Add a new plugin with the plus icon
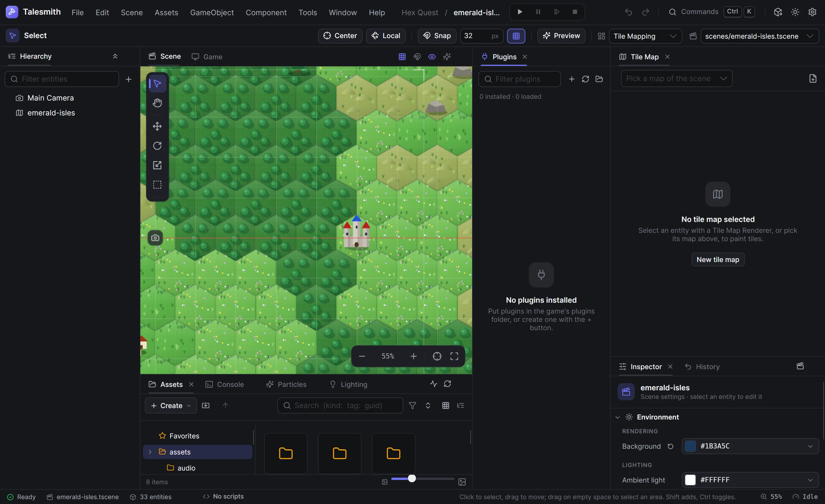 (x=571, y=79)
